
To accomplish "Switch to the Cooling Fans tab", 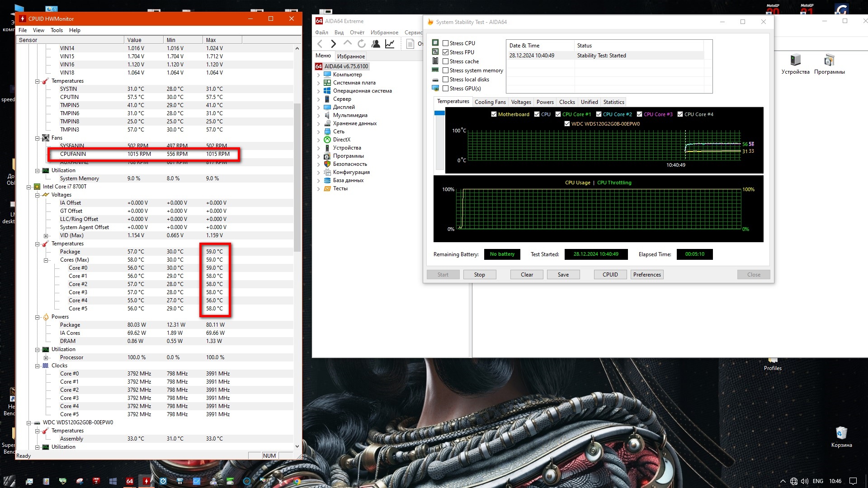I will tap(490, 102).
